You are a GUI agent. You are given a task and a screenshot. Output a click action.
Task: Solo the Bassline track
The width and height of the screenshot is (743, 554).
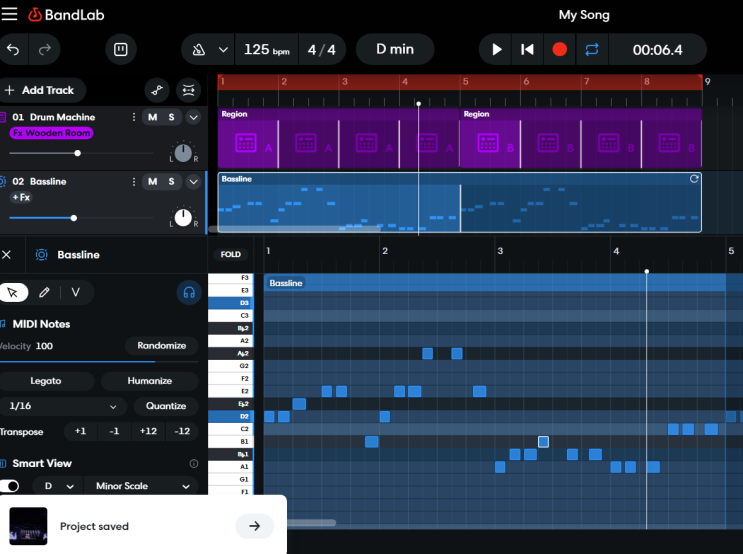(171, 181)
